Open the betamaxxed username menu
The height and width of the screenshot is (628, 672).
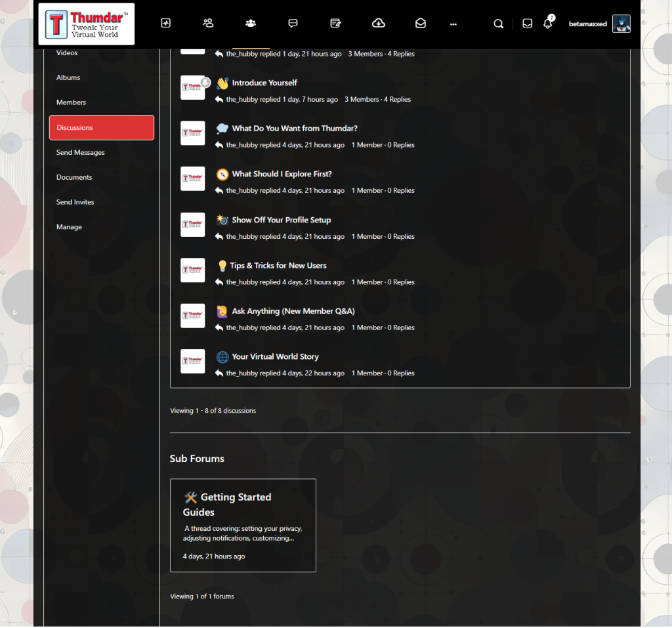click(x=587, y=24)
